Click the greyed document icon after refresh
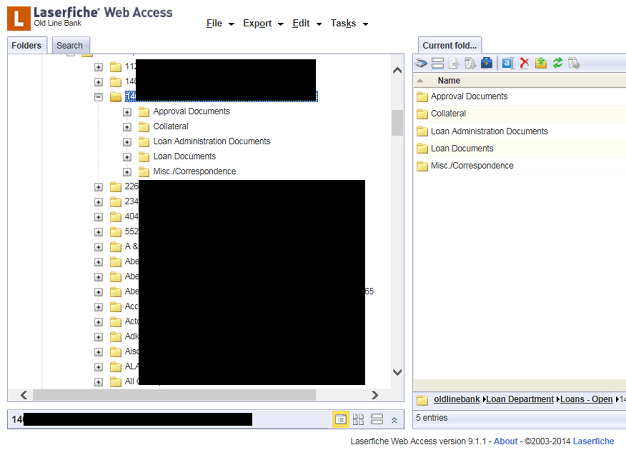Image resolution: width=626 pixels, height=450 pixels. pos(574,63)
